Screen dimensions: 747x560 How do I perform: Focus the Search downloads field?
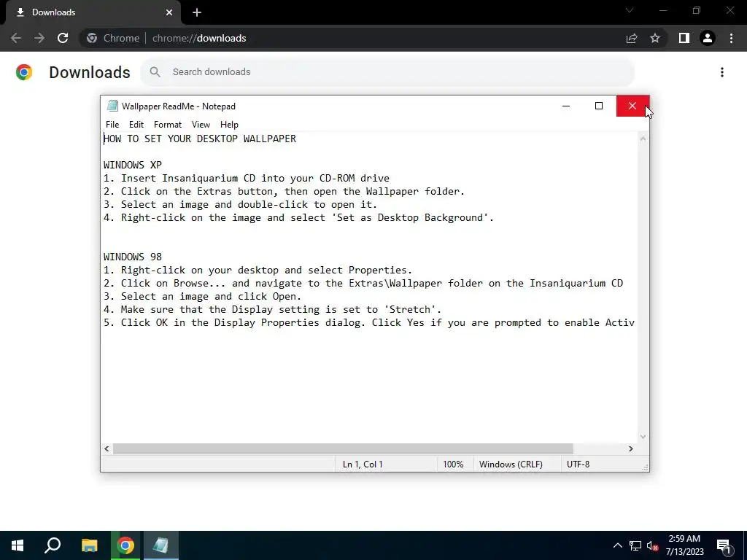[x=387, y=72]
